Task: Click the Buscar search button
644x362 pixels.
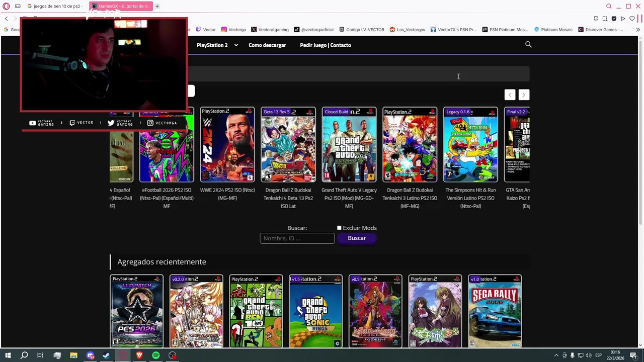Action: tap(357, 238)
